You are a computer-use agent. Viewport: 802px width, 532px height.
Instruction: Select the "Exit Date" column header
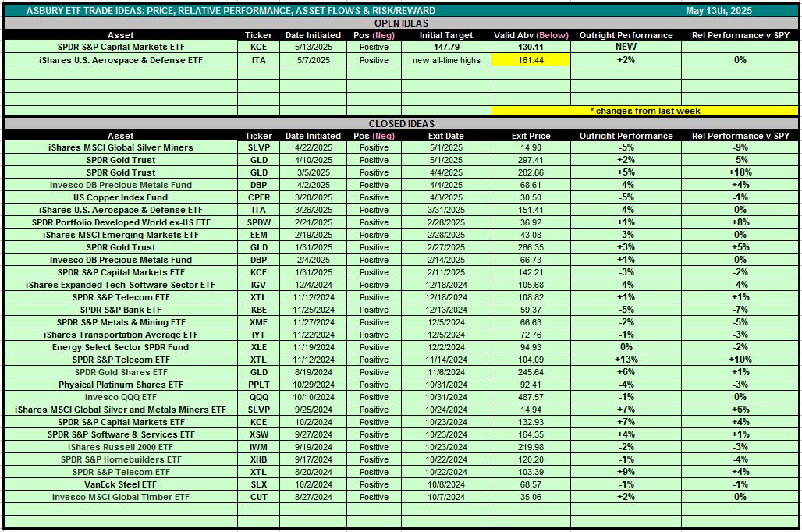[x=446, y=136]
